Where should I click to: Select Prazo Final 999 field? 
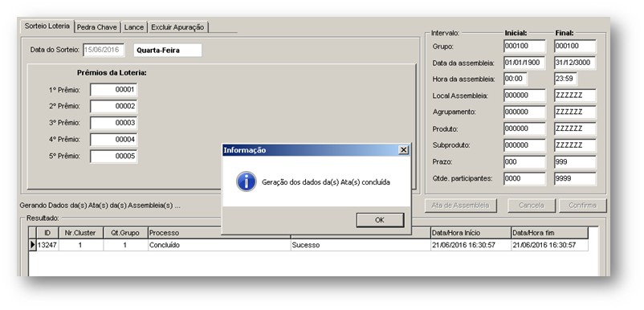click(x=575, y=161)
